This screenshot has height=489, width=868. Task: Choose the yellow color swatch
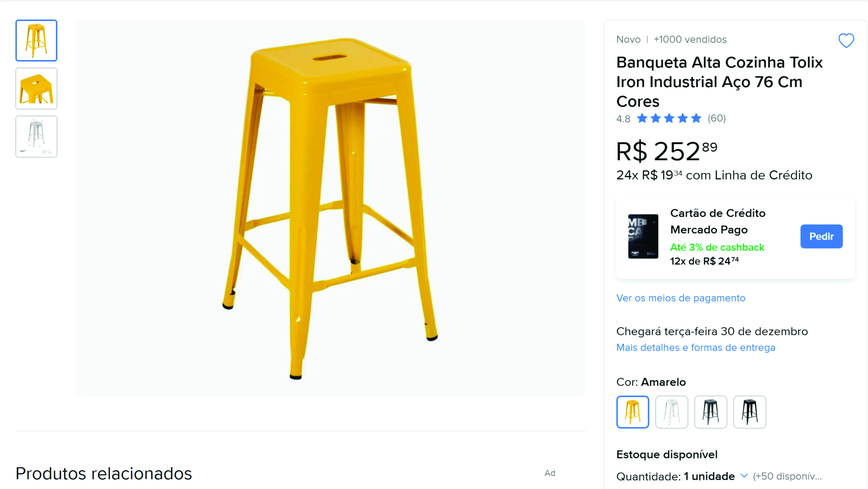pyautogui.click(x=632, y=412)
